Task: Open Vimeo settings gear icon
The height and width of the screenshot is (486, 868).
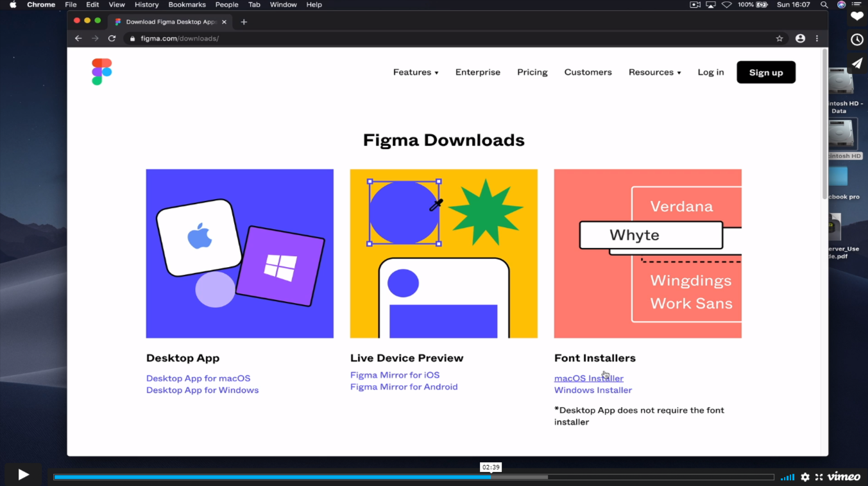Action: [x=805, y=477]
